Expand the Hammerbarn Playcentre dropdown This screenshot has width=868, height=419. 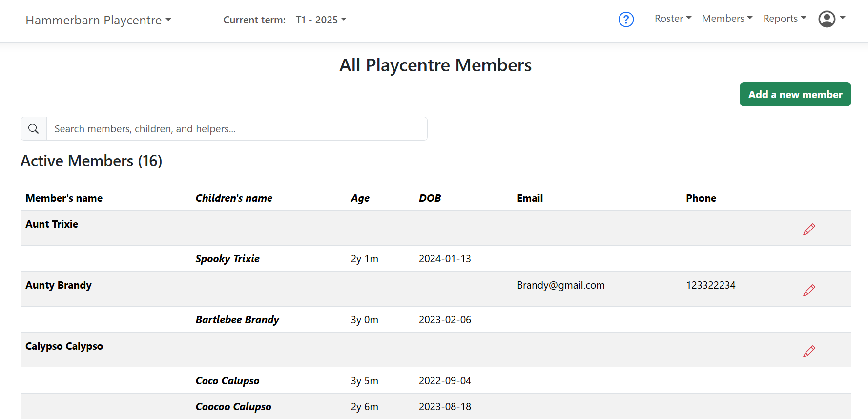pyautogui.click(x=99, y=20)
